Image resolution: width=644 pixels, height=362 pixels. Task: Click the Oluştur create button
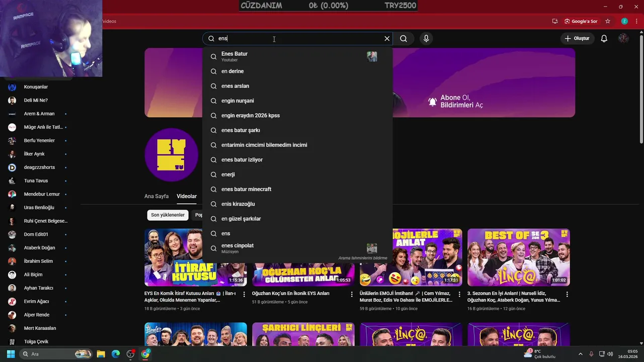point(578,39)
